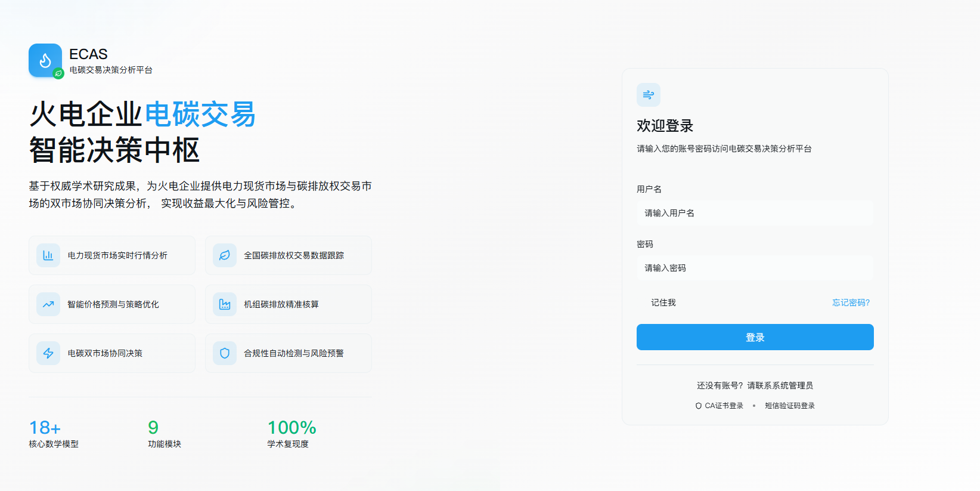Viewport: 980px width, 491px height.
Task: Click the 请联系系统管理员 text
Action: point(780,385)
